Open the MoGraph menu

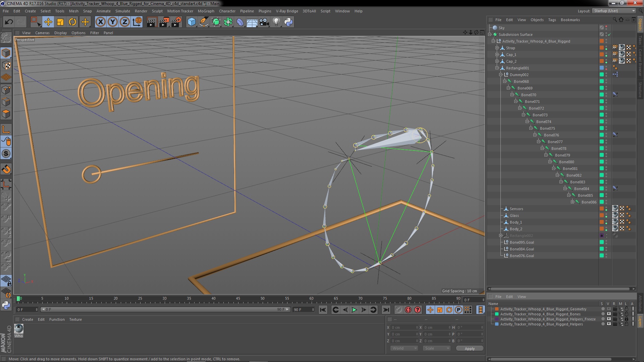pyautogui.click(x=206, y=11)
